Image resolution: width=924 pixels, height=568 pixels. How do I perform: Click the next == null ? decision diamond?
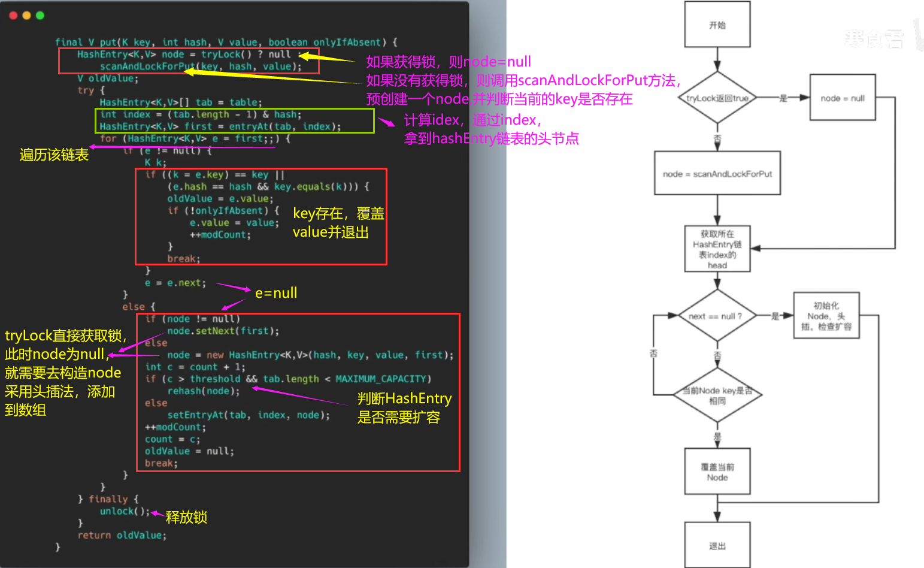coord(717,316)
